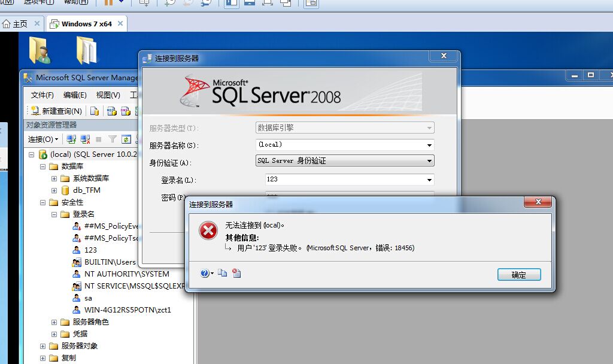Open the 编辑(E) menu in SSMS

pyautogui.click(x=75, y=95)
